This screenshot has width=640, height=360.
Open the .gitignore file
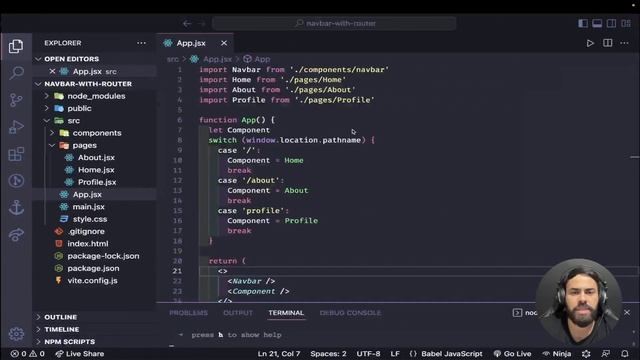86,231
